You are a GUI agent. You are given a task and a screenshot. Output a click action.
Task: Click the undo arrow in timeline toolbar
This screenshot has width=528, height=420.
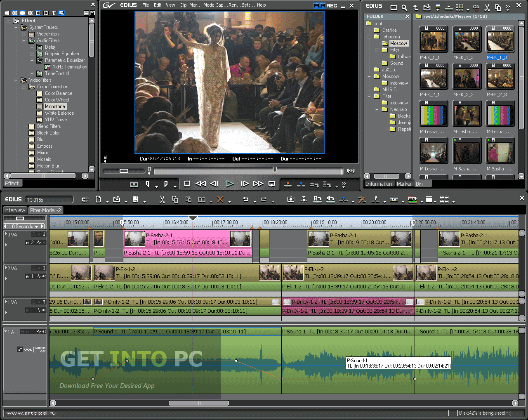(246, 200)
